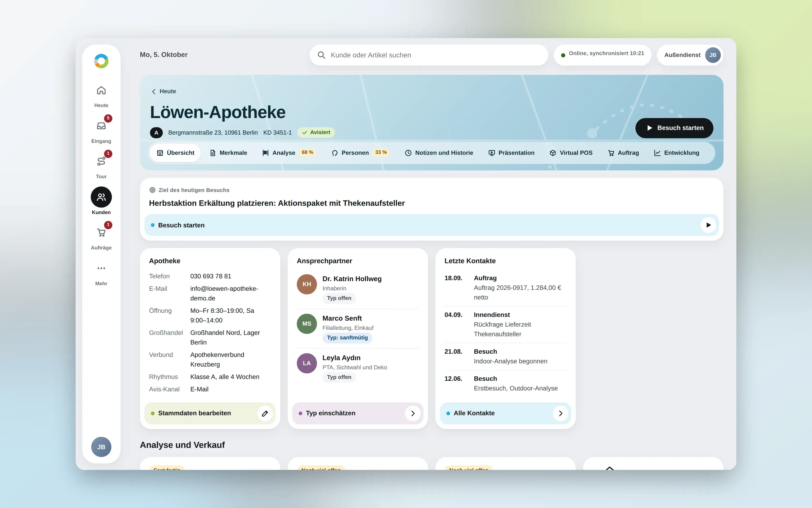
Task: Open the Virtual POS tab
Action: [571, 153]
